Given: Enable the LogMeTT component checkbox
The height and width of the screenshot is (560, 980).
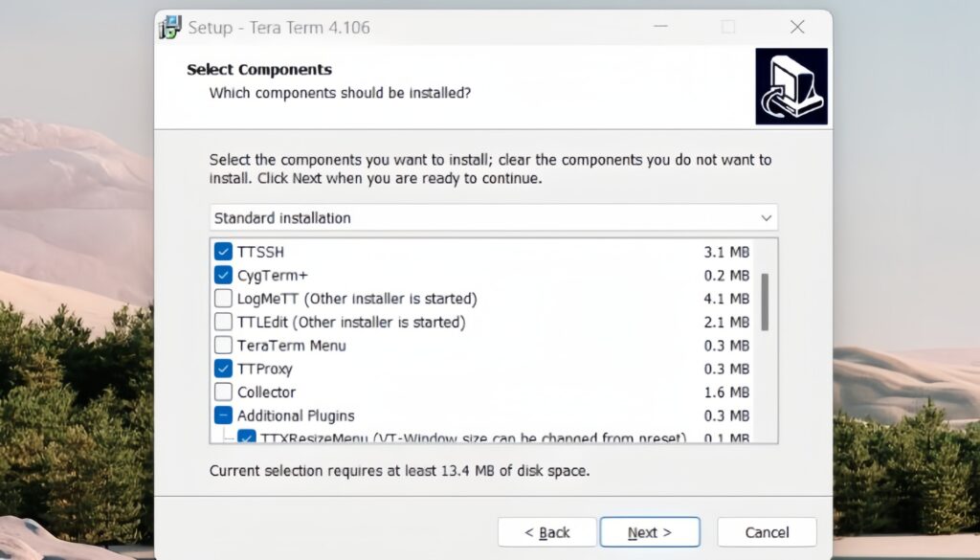Looking at the screenshot, I should tap(223, 298).
